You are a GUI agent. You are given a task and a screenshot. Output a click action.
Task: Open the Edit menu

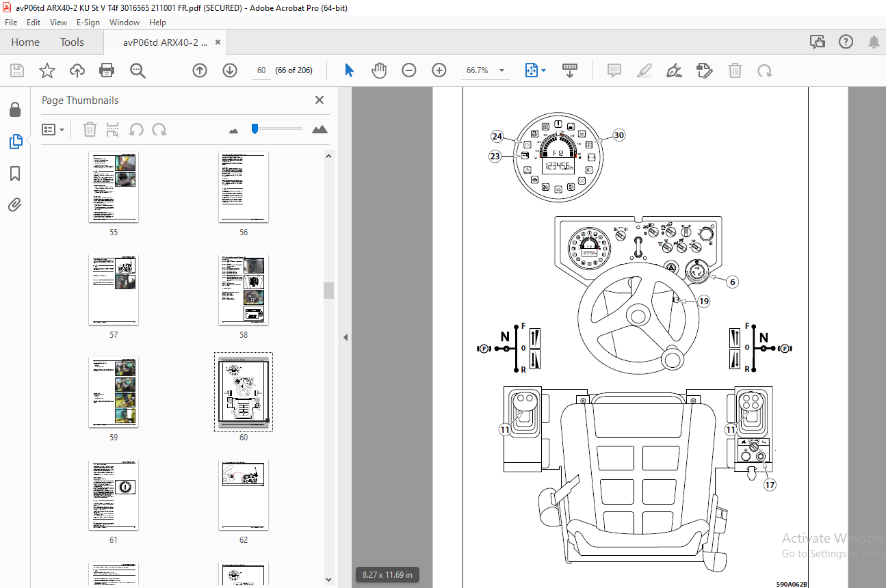[x=34, y=23]
